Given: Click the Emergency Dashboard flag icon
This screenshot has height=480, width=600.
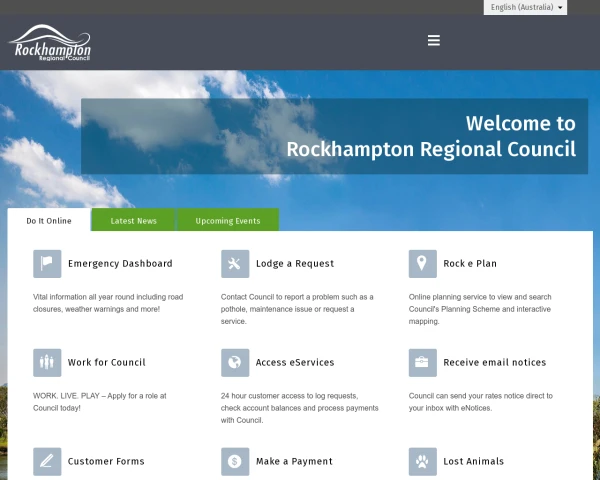Looking at the screenshot, I should 47,264.
